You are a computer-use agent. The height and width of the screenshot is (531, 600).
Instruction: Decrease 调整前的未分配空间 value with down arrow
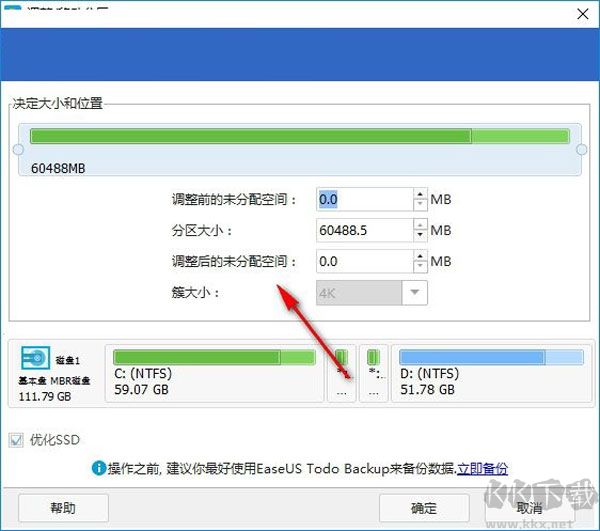pyautogui.click(x=420, y=205)
